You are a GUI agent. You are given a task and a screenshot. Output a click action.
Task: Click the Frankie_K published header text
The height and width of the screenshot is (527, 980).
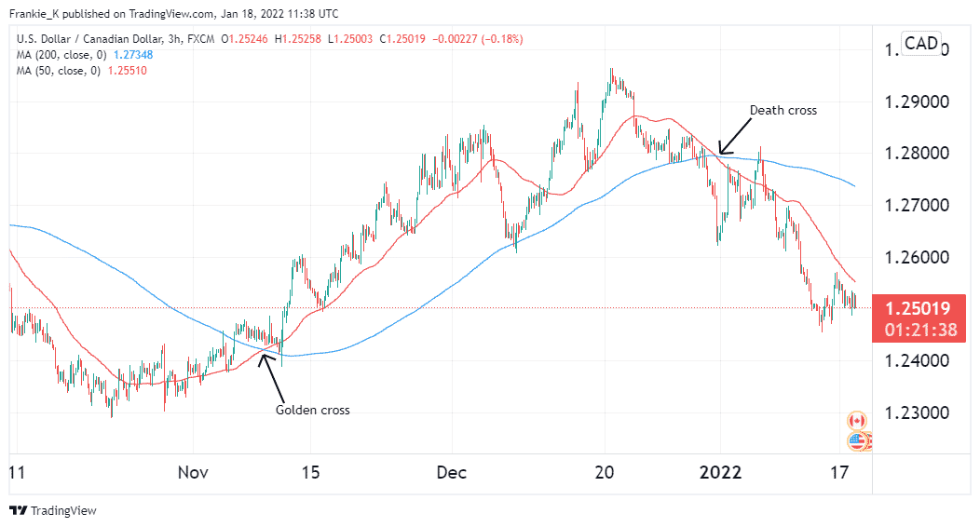tap(174, 13)
